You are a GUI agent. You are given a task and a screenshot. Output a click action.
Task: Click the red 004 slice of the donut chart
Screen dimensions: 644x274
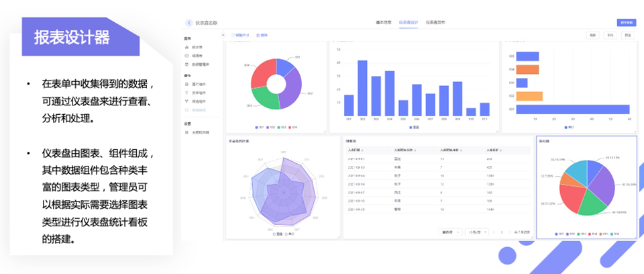(262, 73)
